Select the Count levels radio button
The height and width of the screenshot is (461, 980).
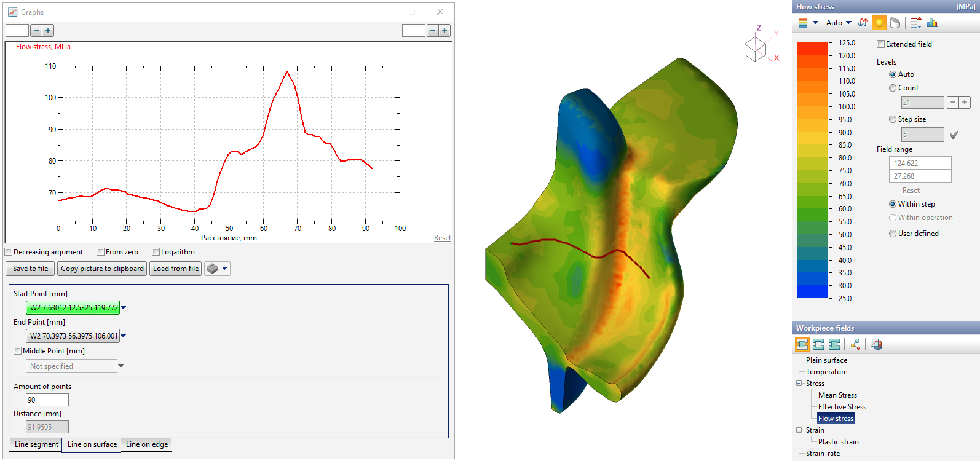[x=893, y=88]
